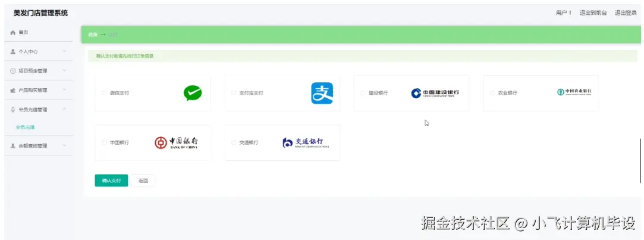The image size is (644, 240).
Task: Select the 微信支付 radio button
Action: (104, 93)
